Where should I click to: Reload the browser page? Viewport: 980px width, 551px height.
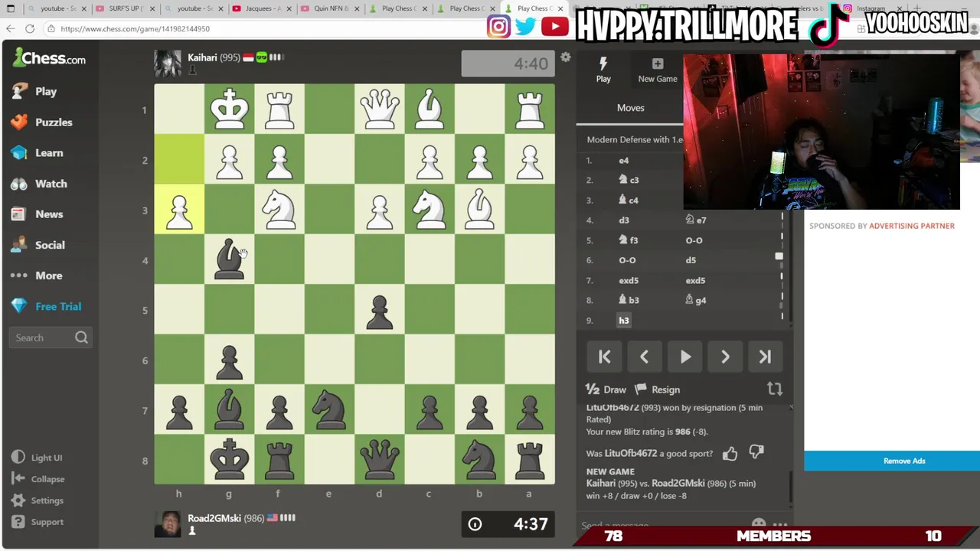30,28
